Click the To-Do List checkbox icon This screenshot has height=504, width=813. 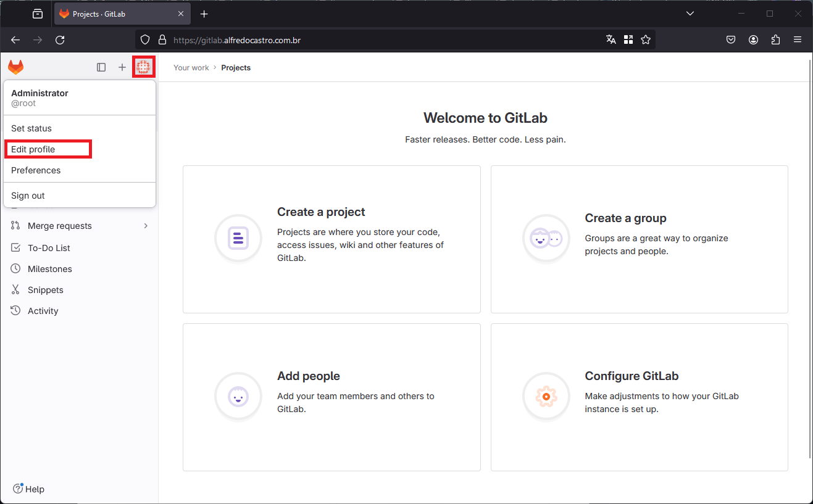pyautogui.click(x=15, y=248)
